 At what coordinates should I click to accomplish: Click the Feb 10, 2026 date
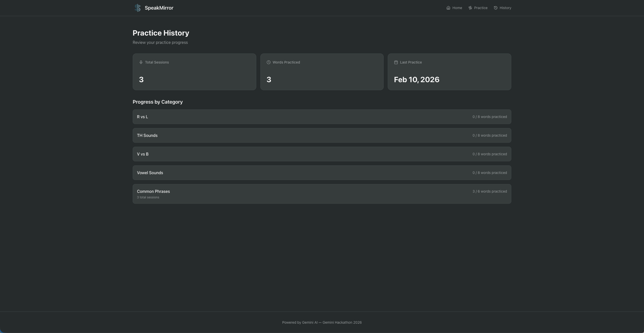pyautogui.click(x=416, y=80)
